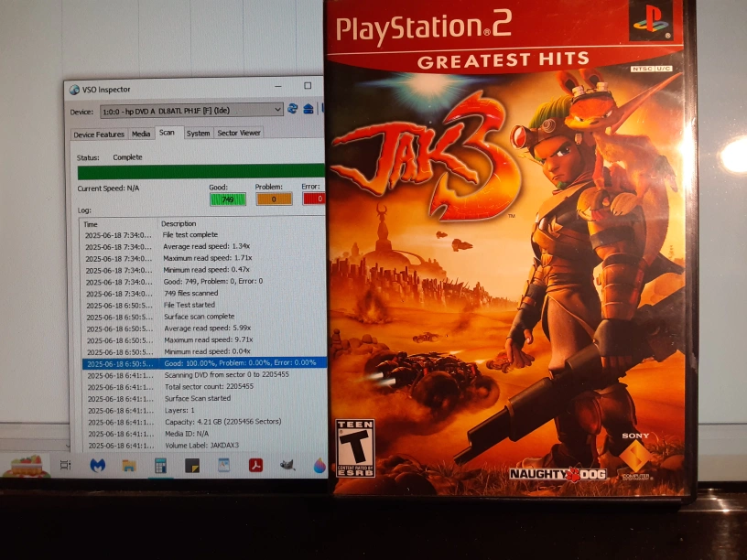This screenshot has height=560, width=747.
Task: Open File Explorer from the taskbar
Action: pos(129,465)
